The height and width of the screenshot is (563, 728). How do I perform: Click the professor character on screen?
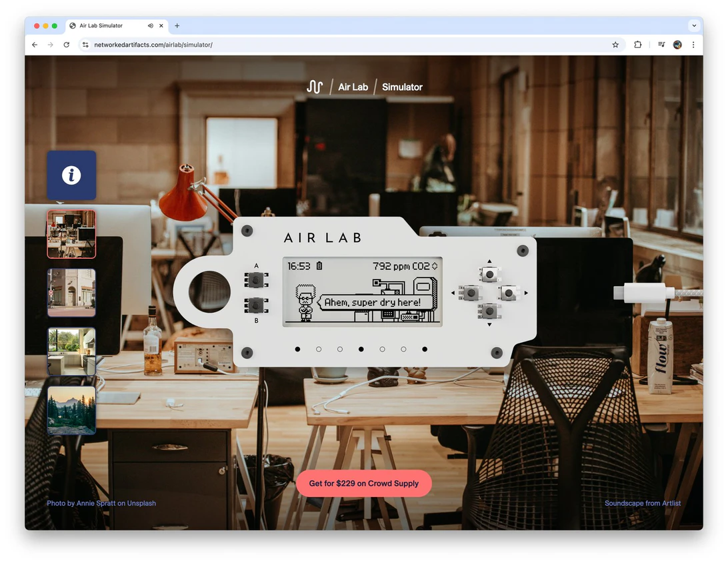coord(305,303)
